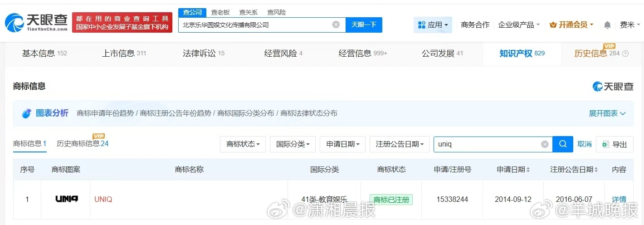Open the 历史商标信息 24 sub-tab
This screenshot has width=644, height=225.
click(x=83, y=144)
